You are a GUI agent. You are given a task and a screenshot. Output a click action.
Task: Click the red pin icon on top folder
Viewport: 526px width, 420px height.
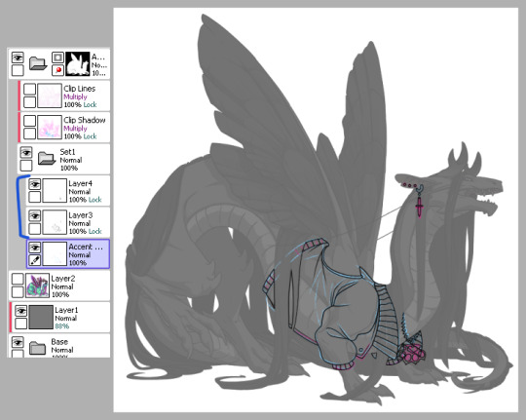[x=57, y=70]
